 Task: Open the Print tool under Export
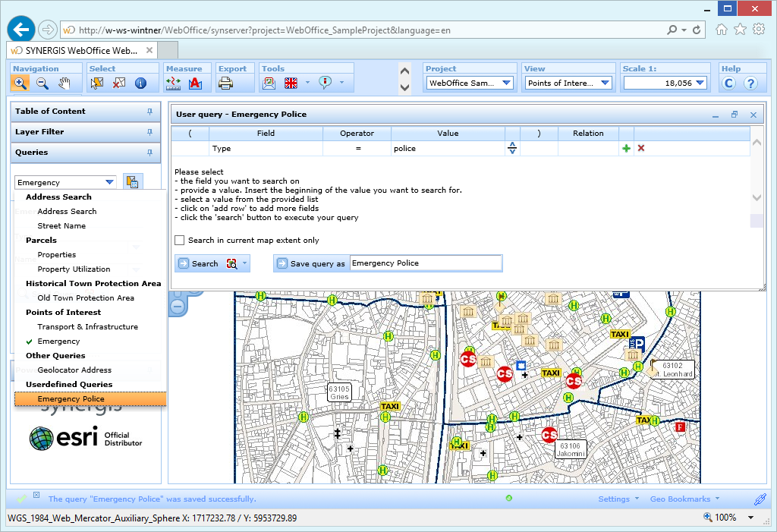pos(225,83)
